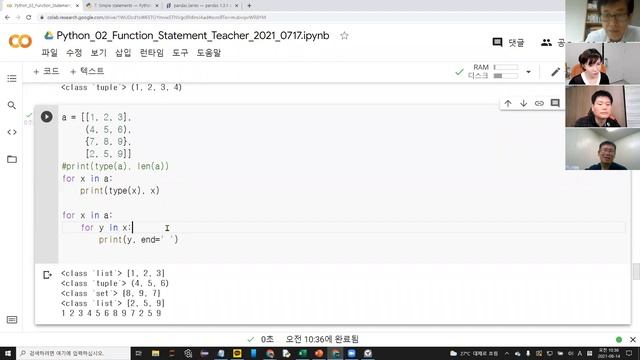
Task: Run the code cell with the play button
Action: (47, 117)
